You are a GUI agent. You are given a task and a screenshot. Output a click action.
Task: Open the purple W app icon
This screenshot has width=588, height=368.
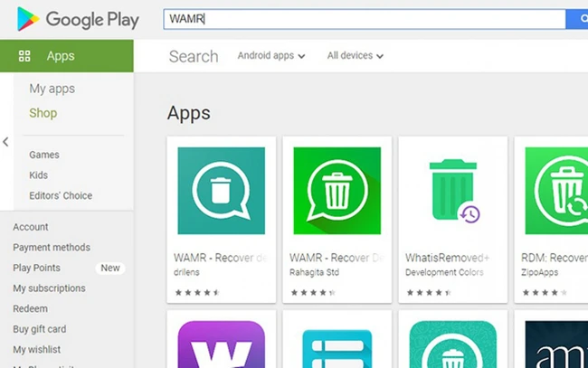coord(222,344)
